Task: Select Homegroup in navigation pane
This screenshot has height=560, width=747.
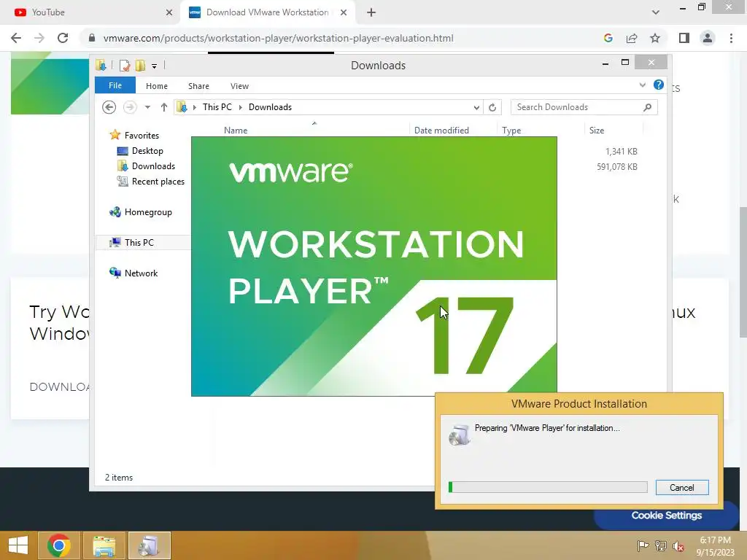Action: pos(147,212)
